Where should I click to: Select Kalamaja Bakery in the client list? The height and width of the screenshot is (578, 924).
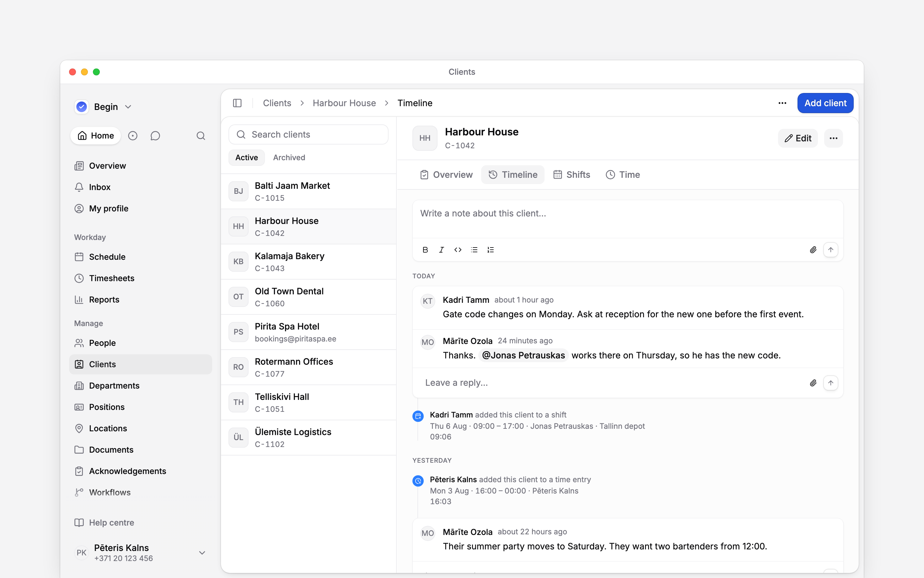[309, 262]
